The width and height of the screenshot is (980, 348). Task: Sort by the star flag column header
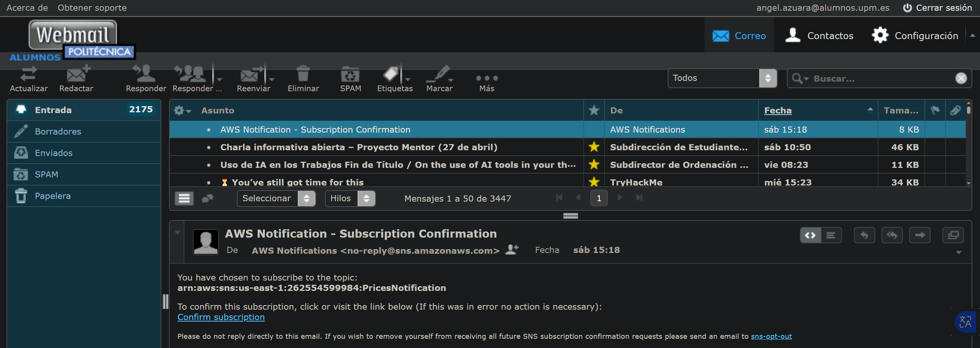(x=594, y=110)
